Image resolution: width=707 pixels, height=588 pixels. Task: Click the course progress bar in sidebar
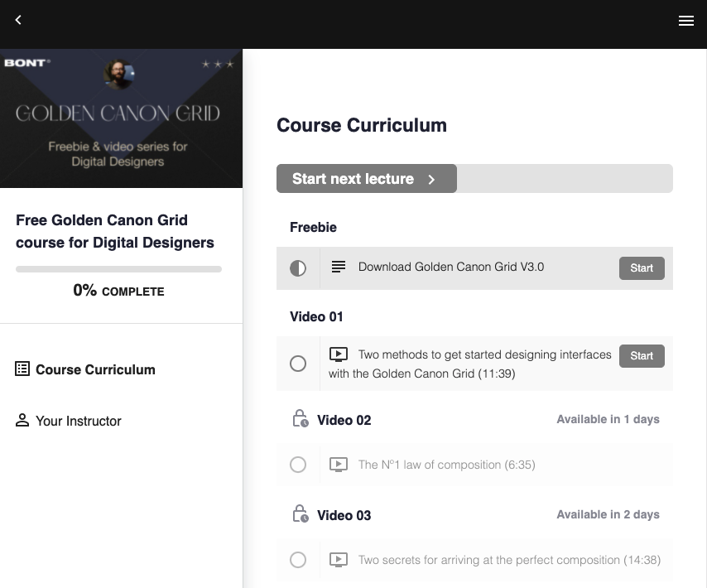(x=118, y=269)
